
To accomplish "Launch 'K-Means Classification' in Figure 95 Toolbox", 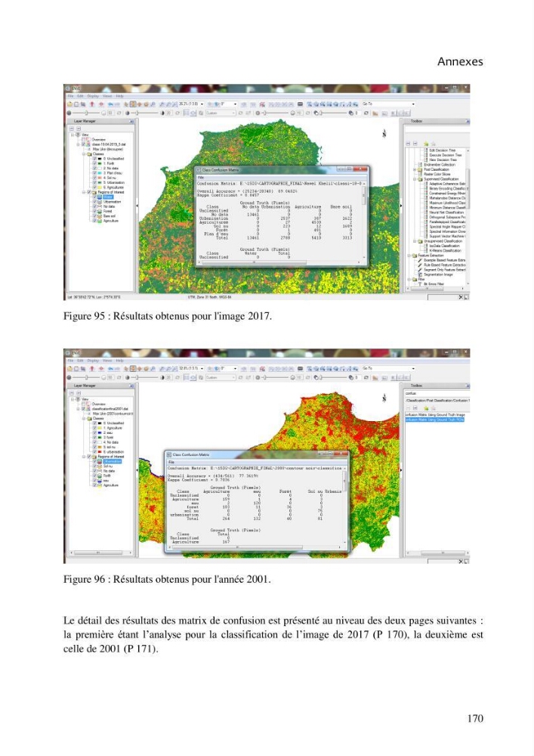I will [444, 250].
